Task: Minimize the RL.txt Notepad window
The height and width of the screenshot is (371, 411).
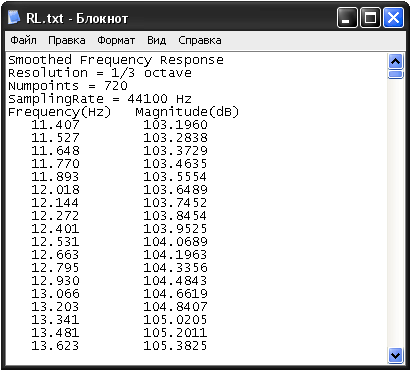Action: 347,18
